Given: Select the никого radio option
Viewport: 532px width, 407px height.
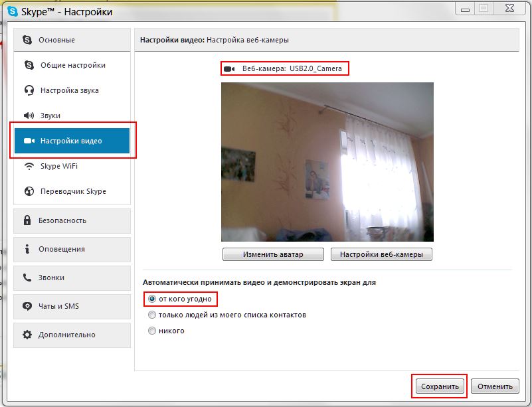Looking at the screenshot, I should click(x=152, y=331).
